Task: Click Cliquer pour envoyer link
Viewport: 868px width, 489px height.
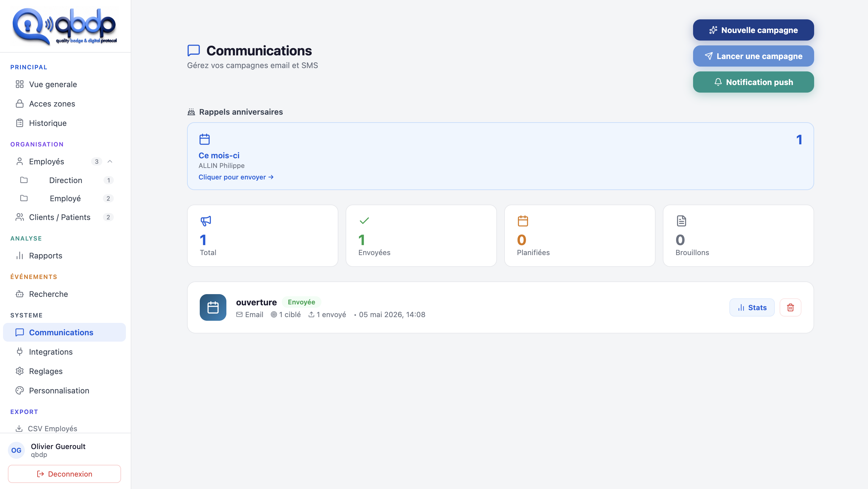Action: [236, 177]
